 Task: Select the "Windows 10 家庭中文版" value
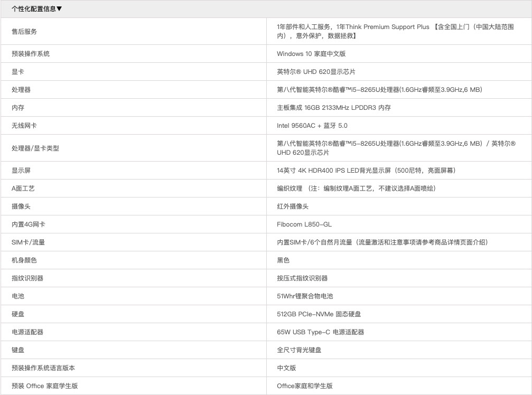click(x=311, y=53)
